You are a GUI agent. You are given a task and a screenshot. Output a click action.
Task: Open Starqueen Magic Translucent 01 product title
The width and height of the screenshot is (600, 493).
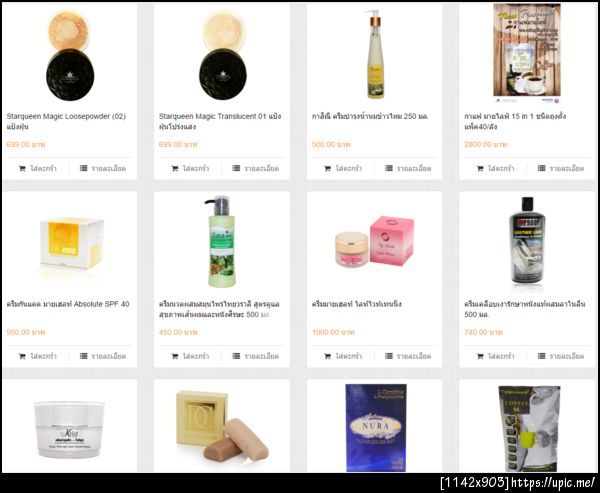pyautogui.click(x=220, y=121)
